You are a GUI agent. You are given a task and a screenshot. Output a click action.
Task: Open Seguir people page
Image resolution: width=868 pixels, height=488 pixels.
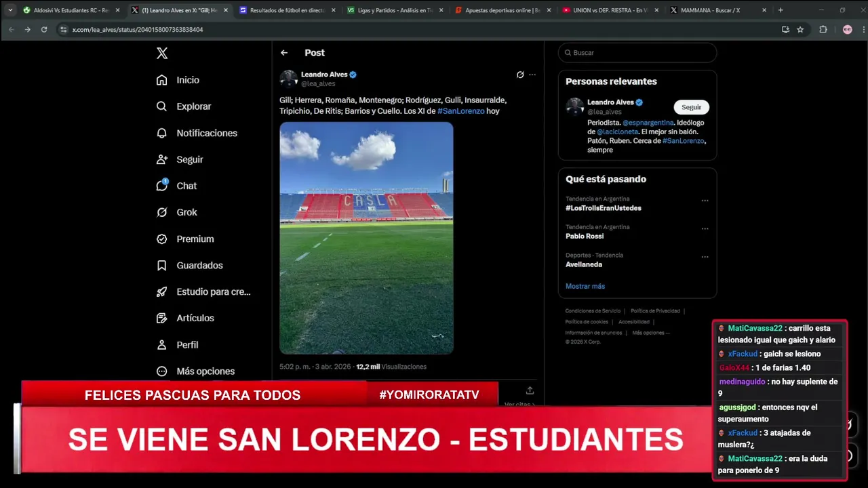(180, 159)
